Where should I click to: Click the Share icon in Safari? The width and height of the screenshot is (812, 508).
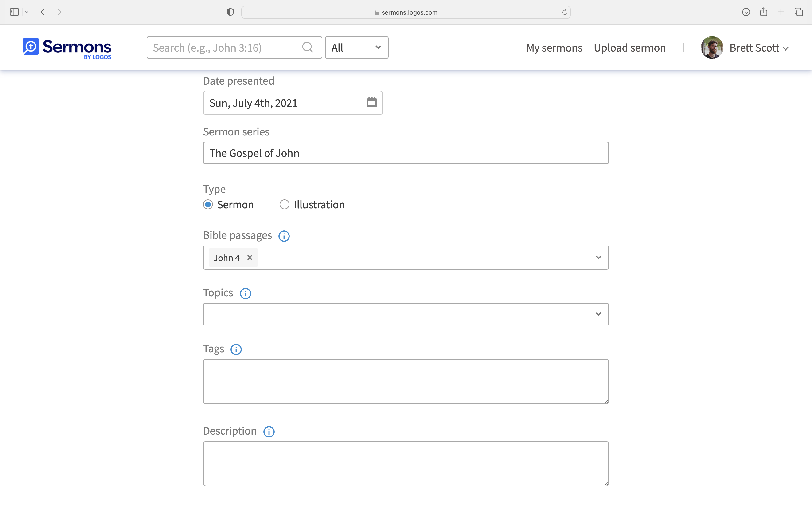[764, 12]
